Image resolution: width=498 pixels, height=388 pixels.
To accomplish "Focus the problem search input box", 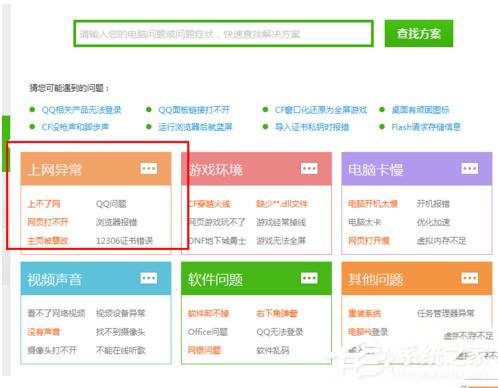I will point(223,34).
